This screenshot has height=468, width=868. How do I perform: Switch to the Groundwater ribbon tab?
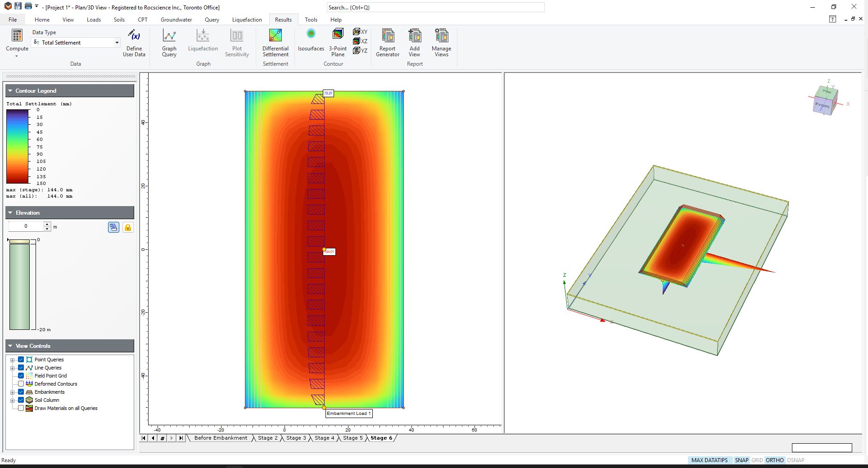[176, 19]
